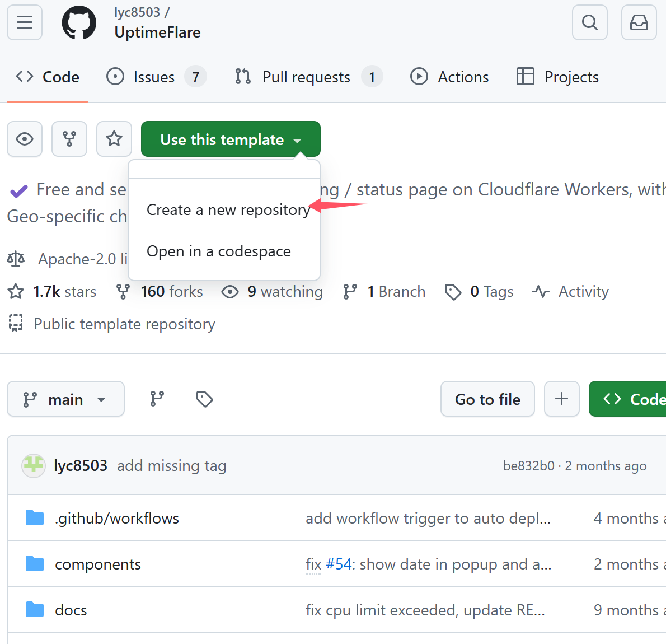Viewport: 666px width, 644px height.
Task: Open the notifications inbox icon
Action: 639,22
